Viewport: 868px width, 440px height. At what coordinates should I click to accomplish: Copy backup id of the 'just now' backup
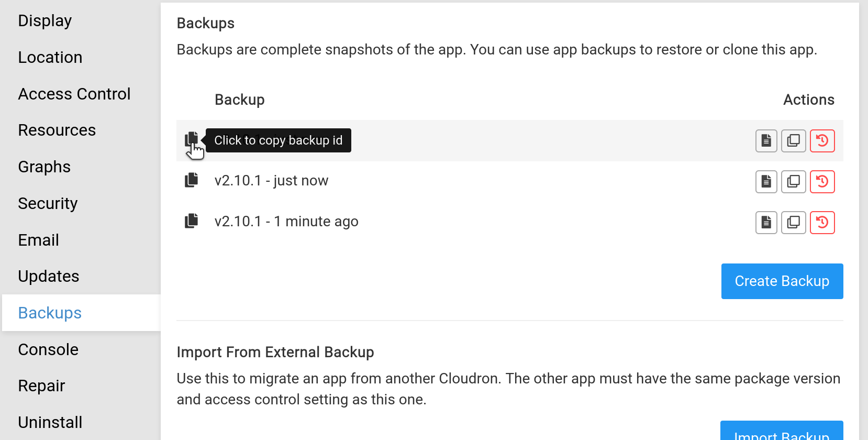click(x=192, y=180)
